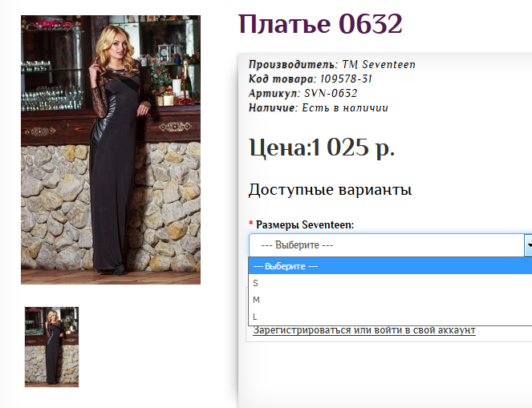The height and width of the screenshot is (408, 532).
Task: Click the size dropdown arrow button
Action: pyautogui.click(x=527, y=245)
